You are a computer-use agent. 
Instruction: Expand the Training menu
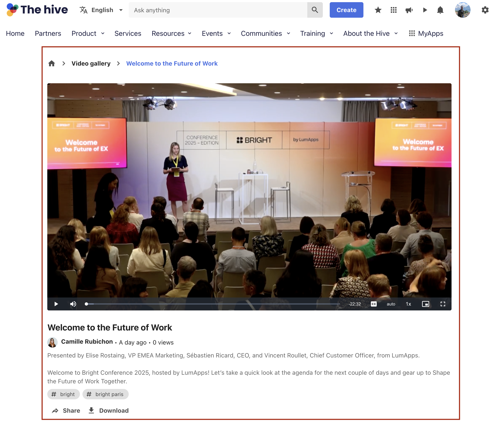coord(317,33)
